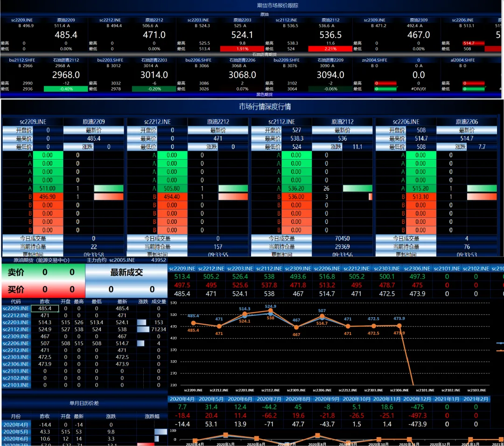Click the 2020年7月 header above -44.2
Screen dimensions: 504x446
[269, 399]
